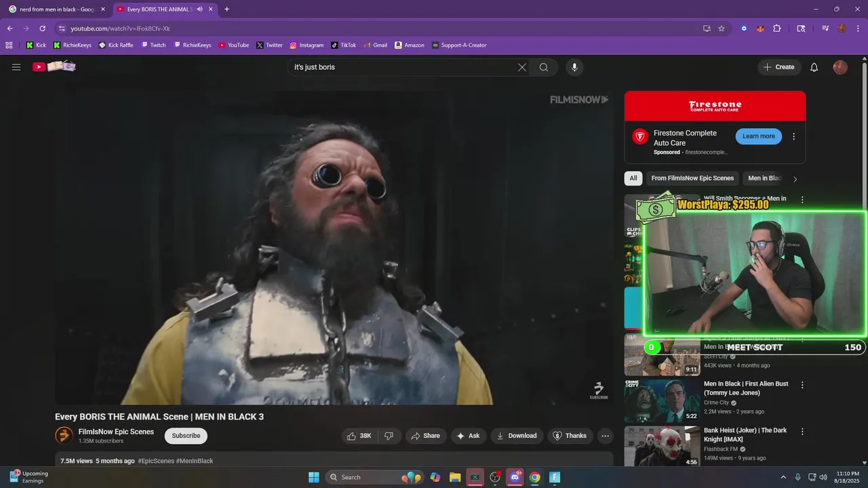Click into the YouTube search box
The image size is (868, 488).
[403, 67]
